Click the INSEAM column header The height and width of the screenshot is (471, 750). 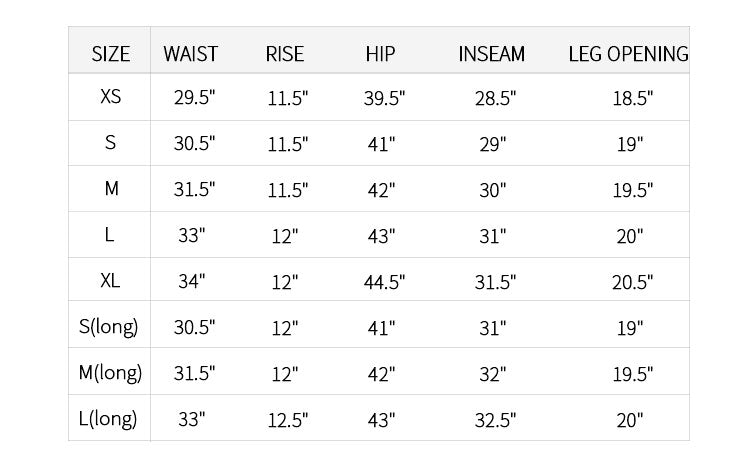click(x=491, y=54)
